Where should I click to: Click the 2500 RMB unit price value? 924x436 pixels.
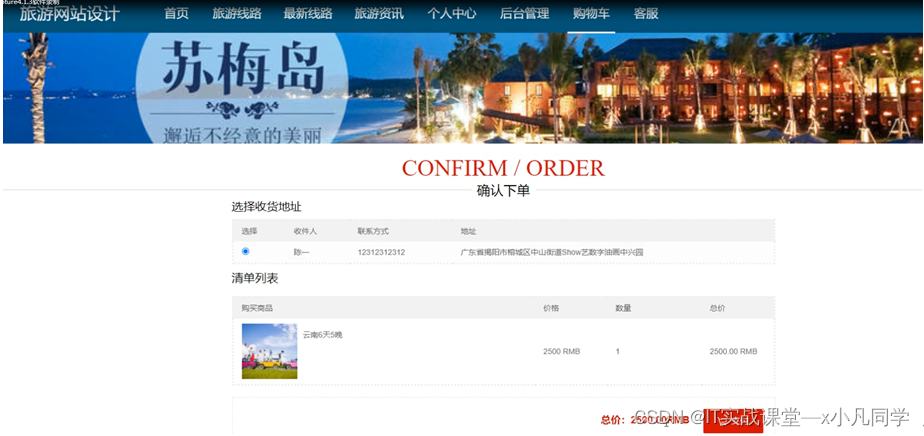point(561,351)
